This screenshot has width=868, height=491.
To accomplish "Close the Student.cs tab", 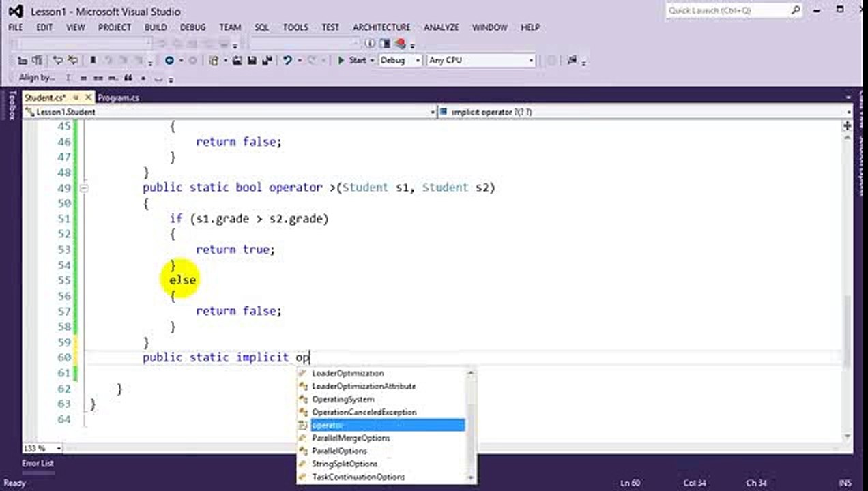I will coord(88,98).
